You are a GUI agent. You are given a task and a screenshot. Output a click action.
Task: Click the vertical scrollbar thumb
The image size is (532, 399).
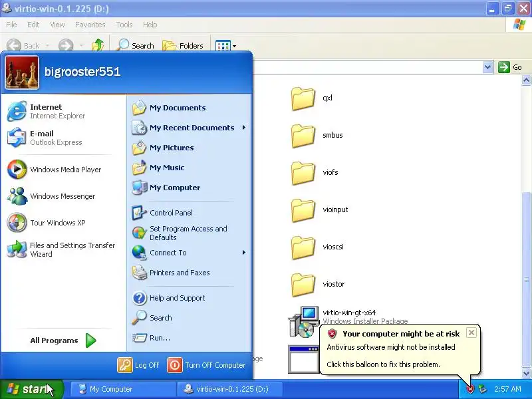coord(526,279)
